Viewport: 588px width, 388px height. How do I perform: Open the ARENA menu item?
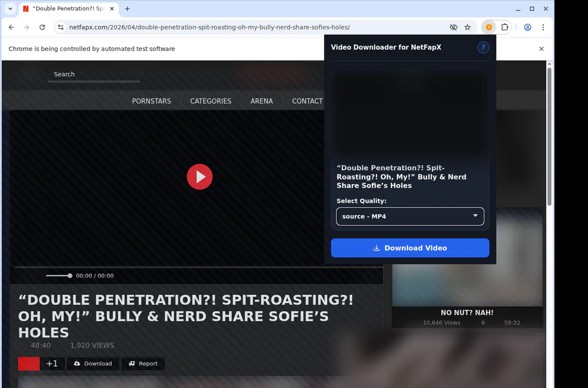pos(262,101)
